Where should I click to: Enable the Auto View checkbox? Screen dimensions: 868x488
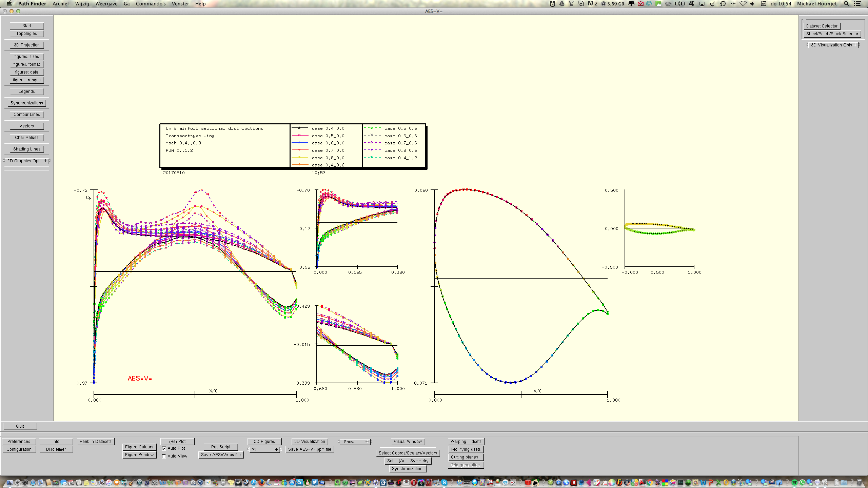tap(164, 456)
